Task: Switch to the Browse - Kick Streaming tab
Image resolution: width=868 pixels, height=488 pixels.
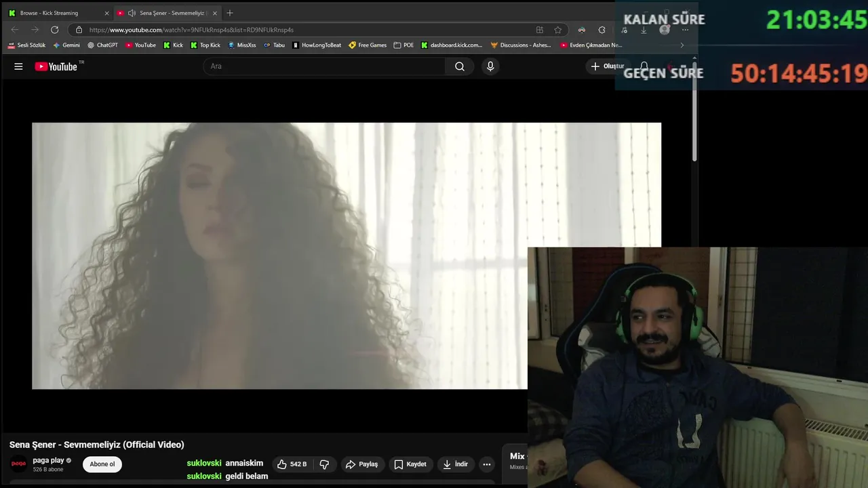Action: coord(58,13)
